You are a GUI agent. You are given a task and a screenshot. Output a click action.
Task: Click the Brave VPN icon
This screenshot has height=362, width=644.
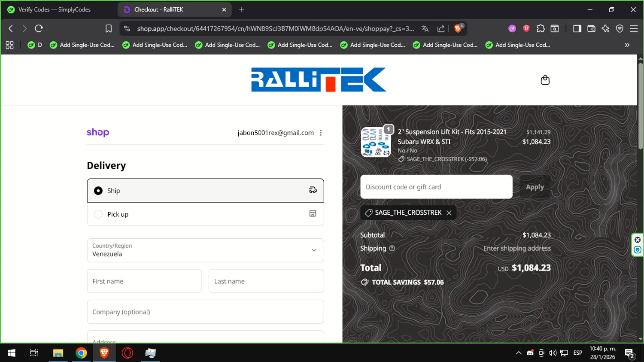click(620, 28)
